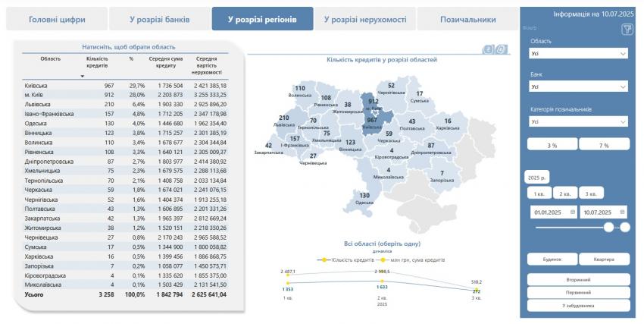Select the 1 кв. quarter button

tap(540, 193)
